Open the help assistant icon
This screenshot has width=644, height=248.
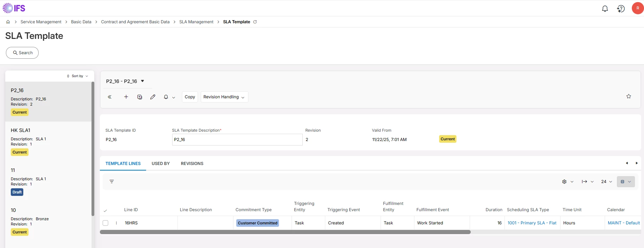pos(621,9)
